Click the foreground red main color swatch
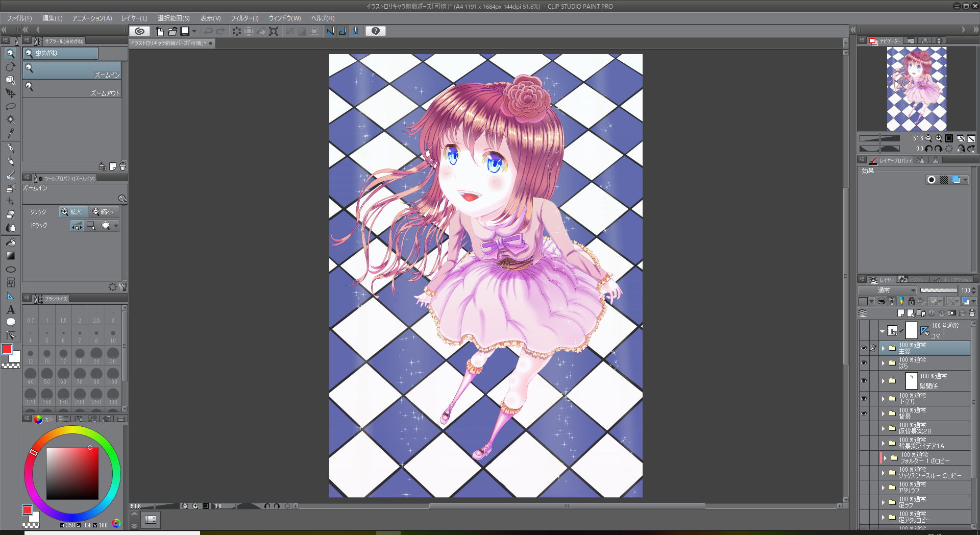Screen dimensions: 980x535 click(x=7, y=349)
